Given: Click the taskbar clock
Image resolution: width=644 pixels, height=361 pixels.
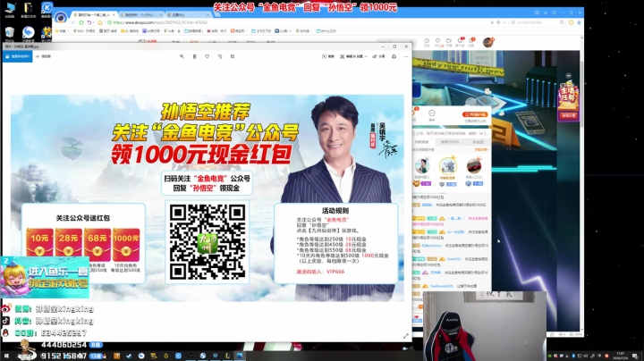Looking at the screenshot, I should (620, 356).
